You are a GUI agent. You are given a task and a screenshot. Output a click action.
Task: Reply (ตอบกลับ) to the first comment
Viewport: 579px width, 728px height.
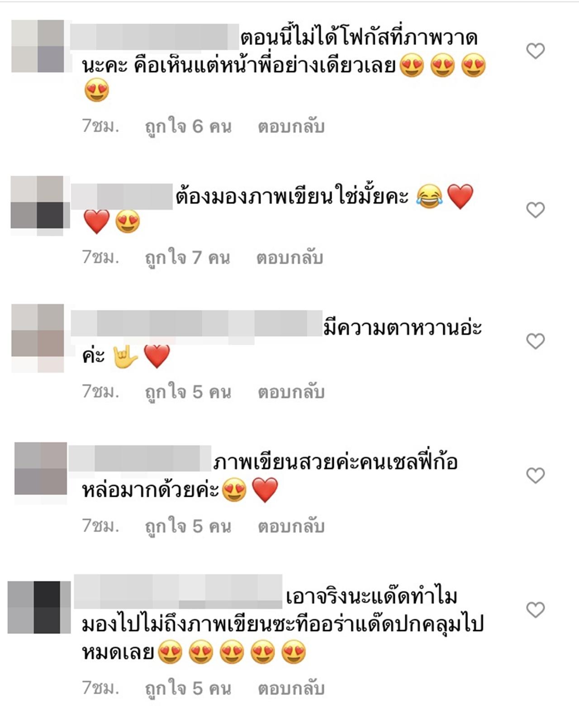point(291,127)
